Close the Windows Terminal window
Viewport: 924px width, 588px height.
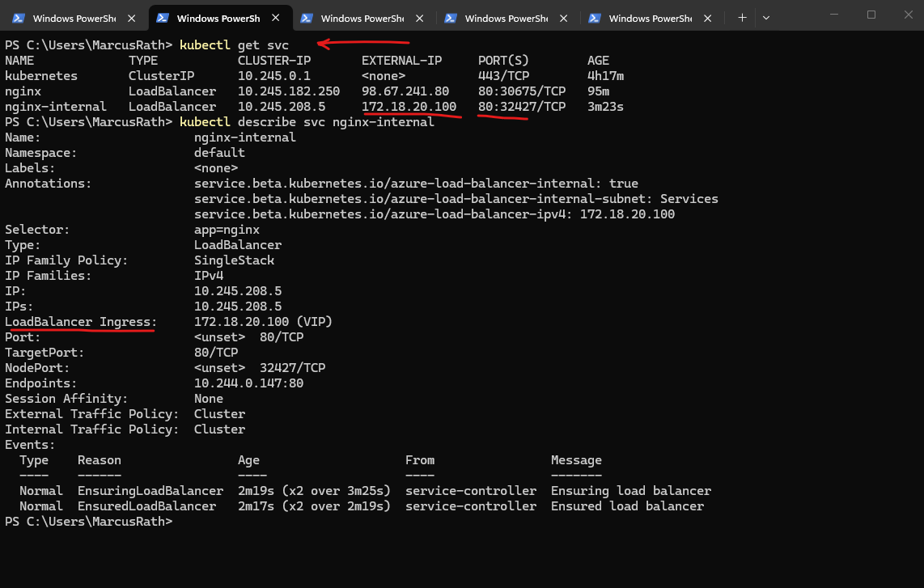click(x=907, y=15)
